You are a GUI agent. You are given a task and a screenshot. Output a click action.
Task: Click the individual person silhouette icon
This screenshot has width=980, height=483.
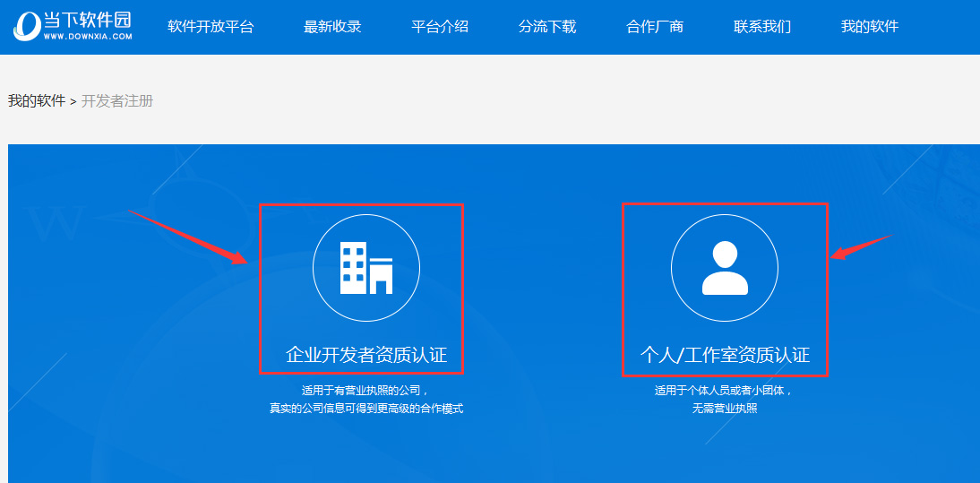coord(725,268)
